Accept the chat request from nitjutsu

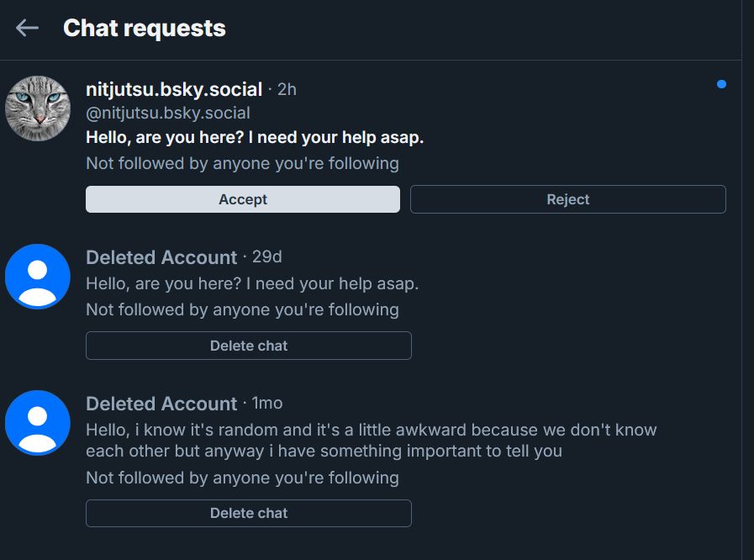coord(242,199)
